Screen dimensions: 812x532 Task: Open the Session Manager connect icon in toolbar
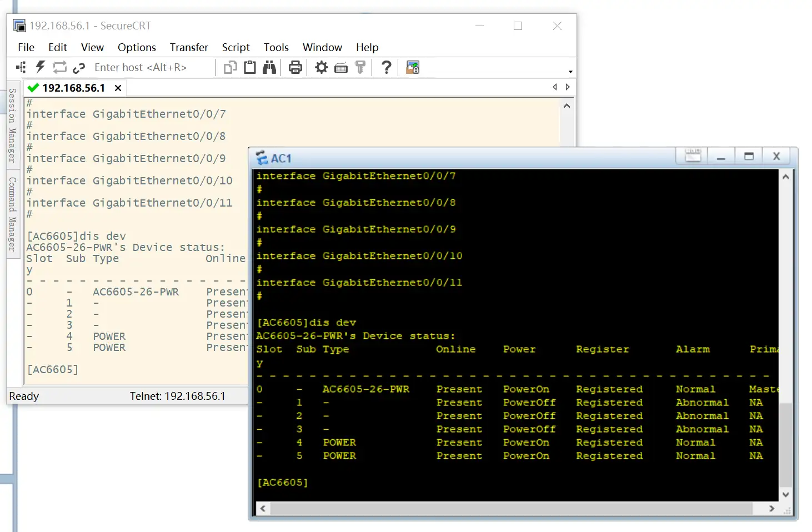(x=21, y=67)
